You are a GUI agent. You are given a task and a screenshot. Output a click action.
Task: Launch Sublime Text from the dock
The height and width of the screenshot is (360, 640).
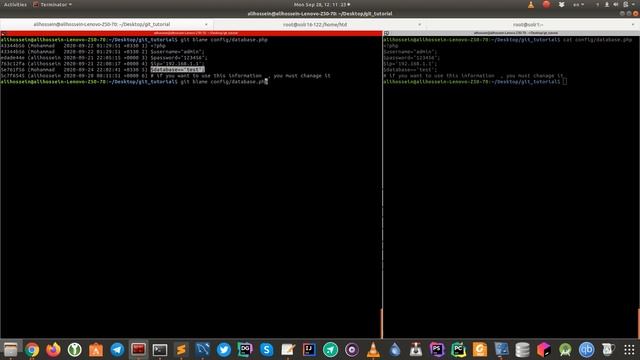tap(181, 350)
